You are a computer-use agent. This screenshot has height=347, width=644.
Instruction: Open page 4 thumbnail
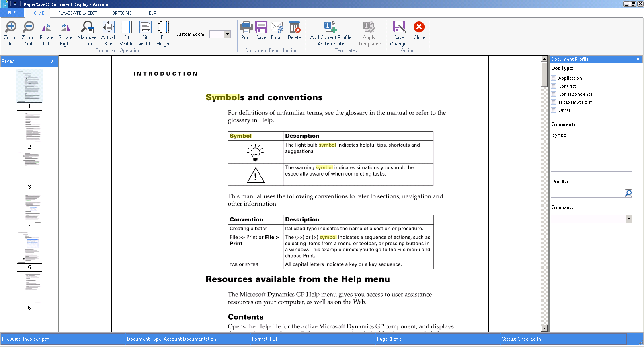point(29,207)
